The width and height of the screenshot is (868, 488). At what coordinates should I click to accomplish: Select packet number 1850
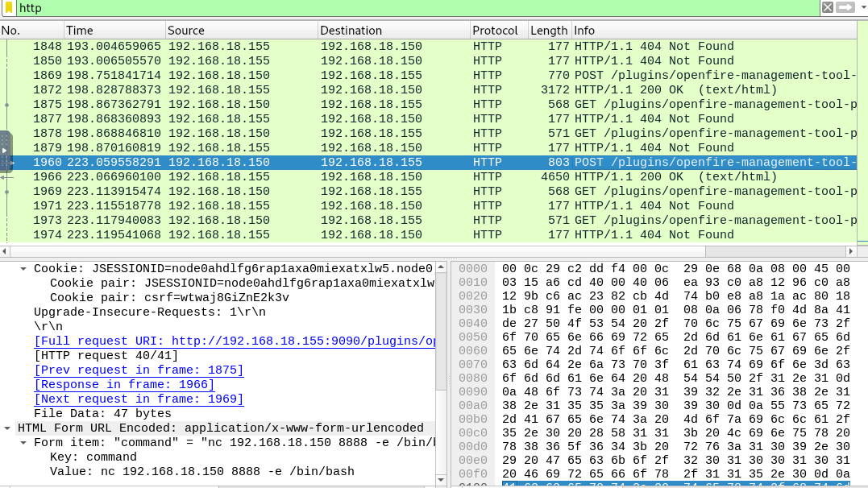[x=429, y=61]
